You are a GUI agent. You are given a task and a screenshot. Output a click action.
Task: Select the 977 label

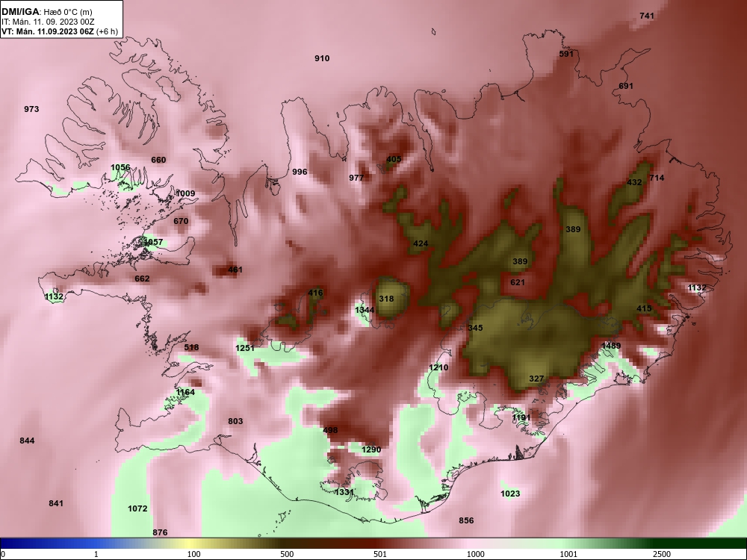pos(356,178)
